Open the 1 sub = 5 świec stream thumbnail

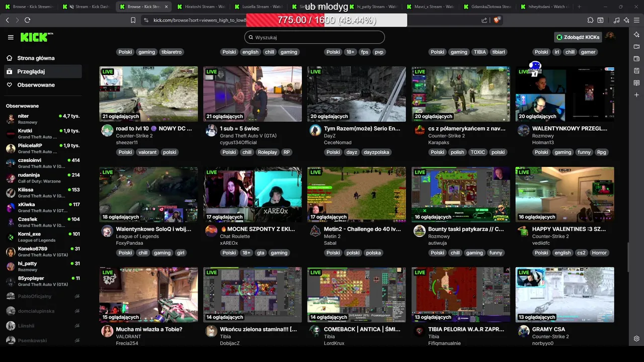click(x=253, y=94)
